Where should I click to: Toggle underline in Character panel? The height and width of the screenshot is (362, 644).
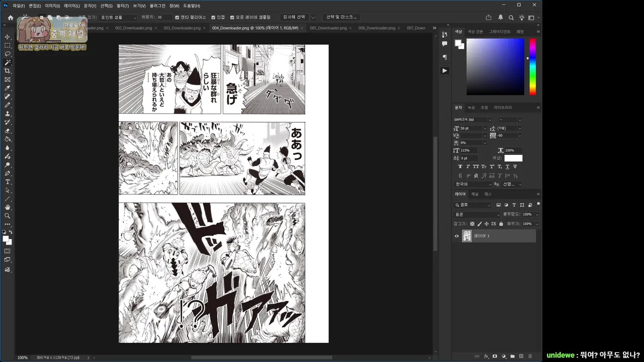(507, 166)
